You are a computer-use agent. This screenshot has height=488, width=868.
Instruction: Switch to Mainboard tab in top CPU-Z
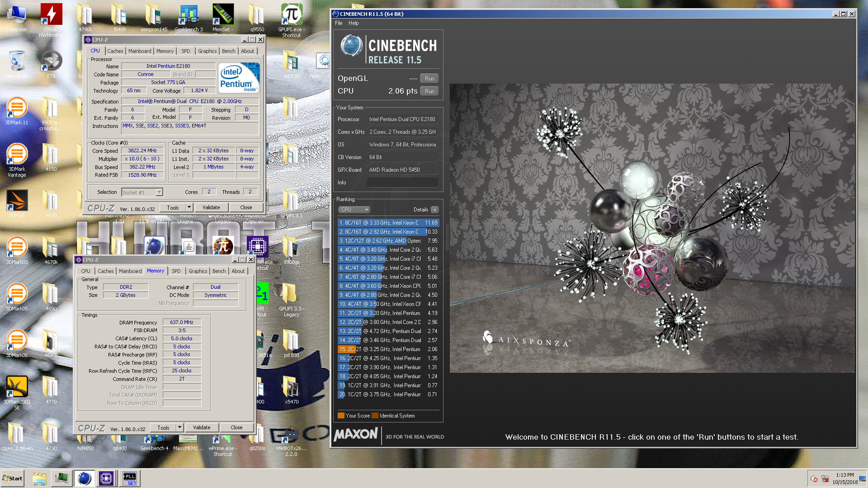pyautogui.click(x=140, y=51)
